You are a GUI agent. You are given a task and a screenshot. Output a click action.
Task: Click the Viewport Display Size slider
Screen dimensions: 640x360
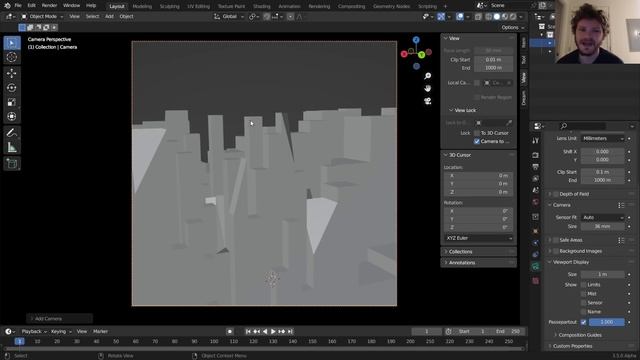603,274
